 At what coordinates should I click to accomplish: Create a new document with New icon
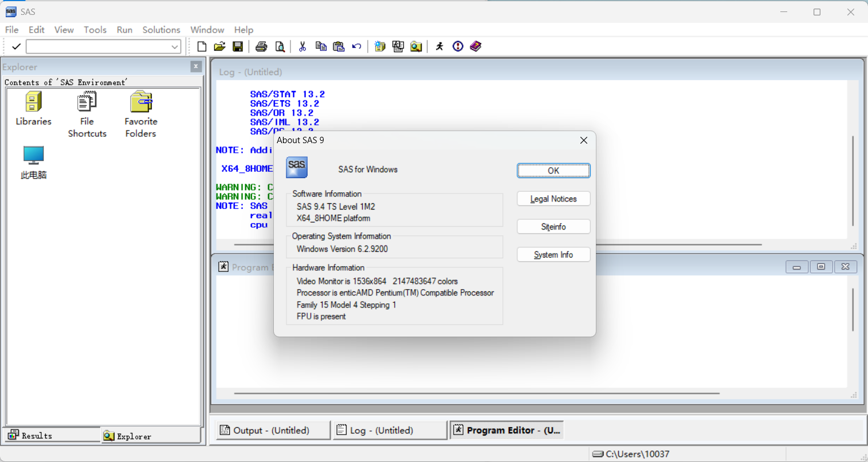tap(202, 46)
